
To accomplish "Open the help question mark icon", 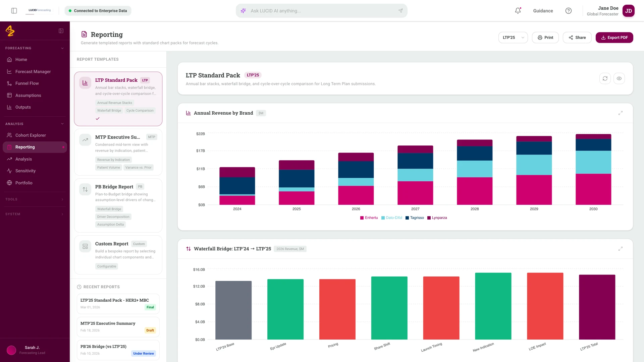I will click(x=569, y=11).
